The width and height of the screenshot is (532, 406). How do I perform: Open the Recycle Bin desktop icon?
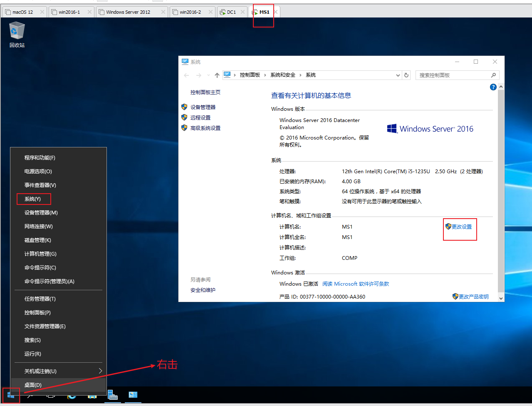pos(17,35)
